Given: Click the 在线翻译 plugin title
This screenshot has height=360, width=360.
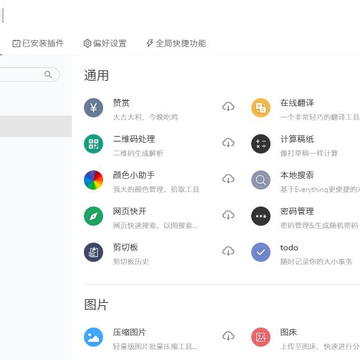Looking at the screenshot, I should pos(297,103).
